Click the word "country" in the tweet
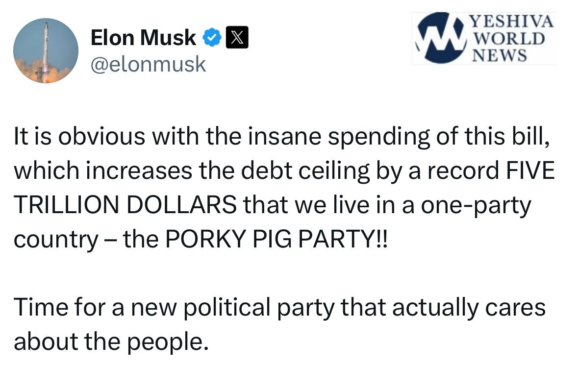The image size is (578, 392). tap(56, 239)
